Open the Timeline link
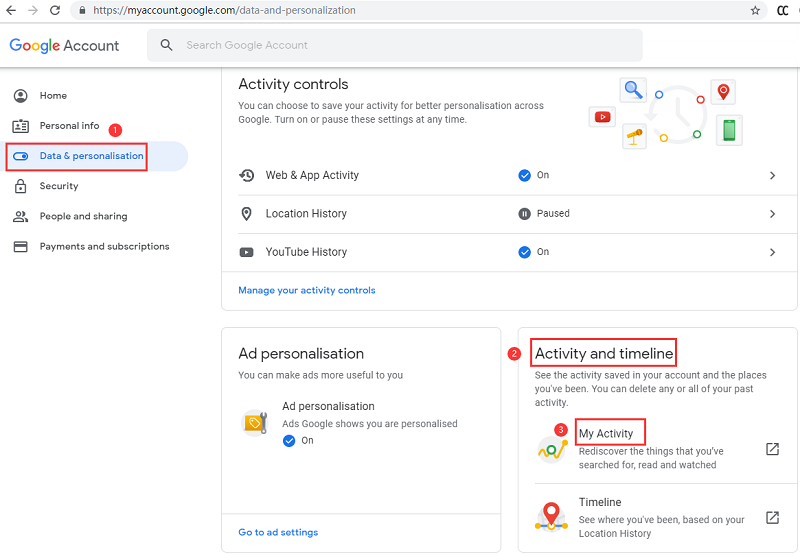 point(600,502)
